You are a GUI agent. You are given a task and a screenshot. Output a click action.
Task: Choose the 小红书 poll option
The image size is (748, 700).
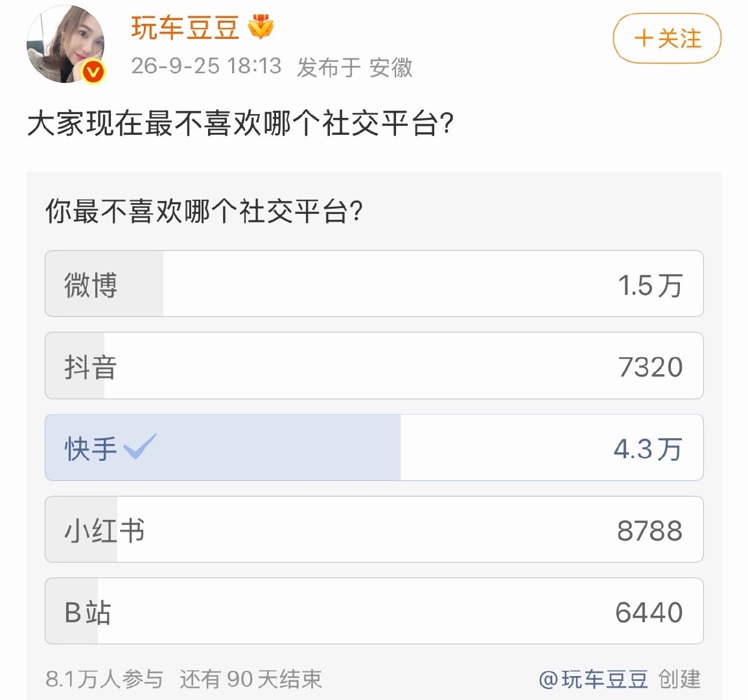tap(374, 529)
